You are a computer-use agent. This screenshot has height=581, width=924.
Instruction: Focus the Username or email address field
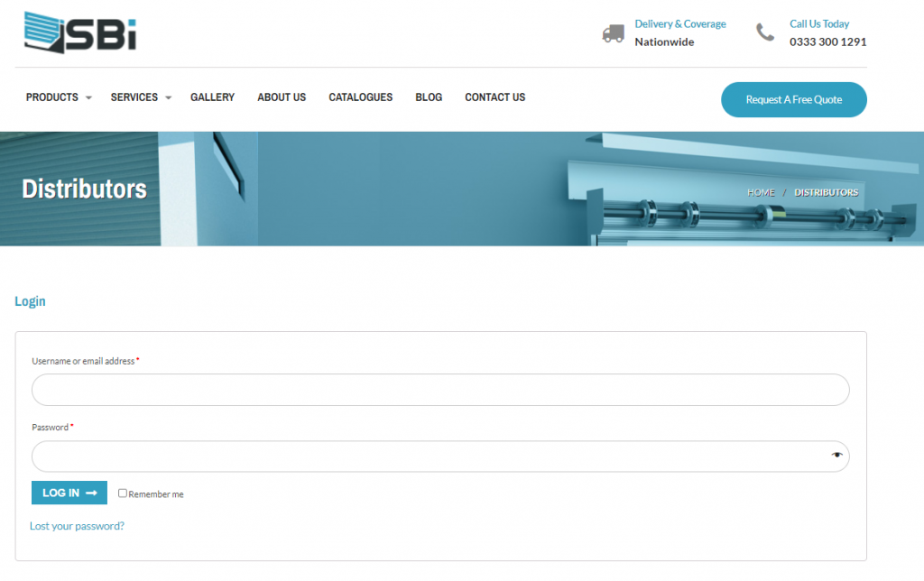point(440,390)
